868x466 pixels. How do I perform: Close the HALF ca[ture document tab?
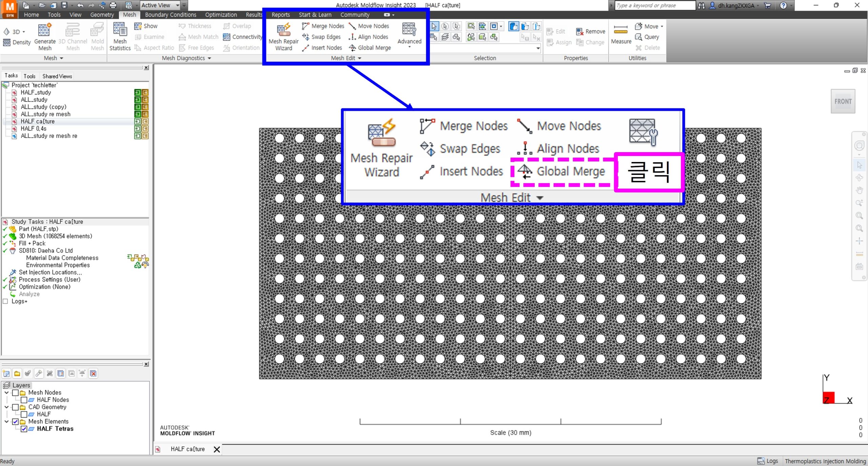click(x=217, y=449)
